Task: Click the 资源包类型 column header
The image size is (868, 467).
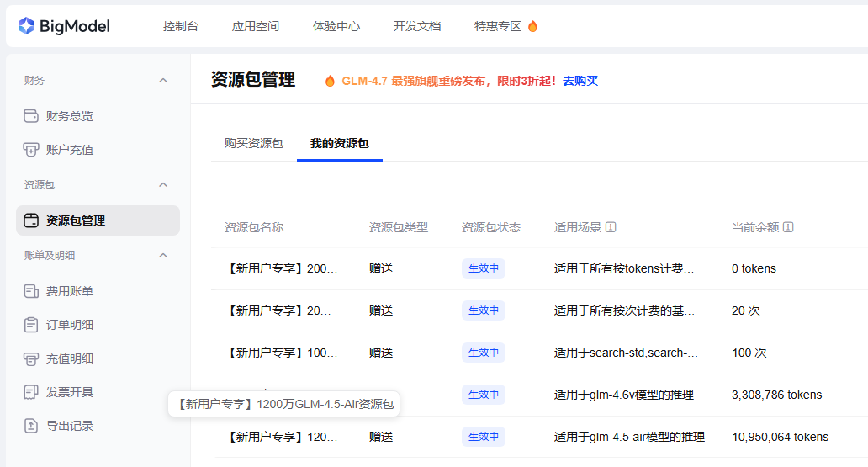Action: pyautogui.click(x=399, y=227)
